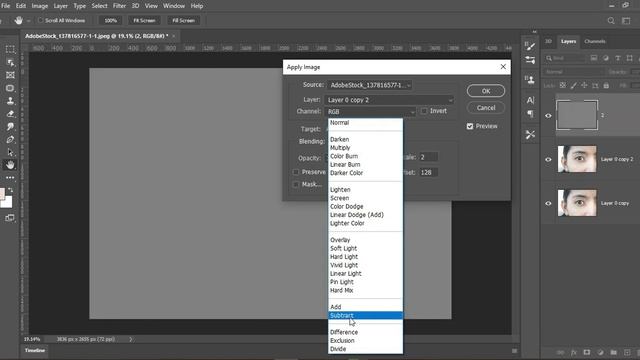Choose Difference from blending list
640x360 pixels.
pyautogui.click(x=366, y=332)
